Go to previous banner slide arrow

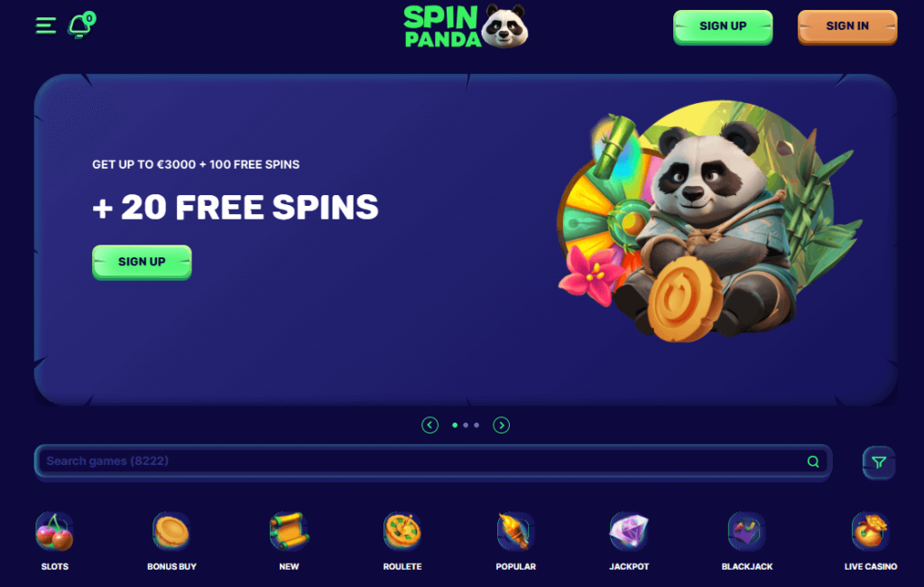430,424
